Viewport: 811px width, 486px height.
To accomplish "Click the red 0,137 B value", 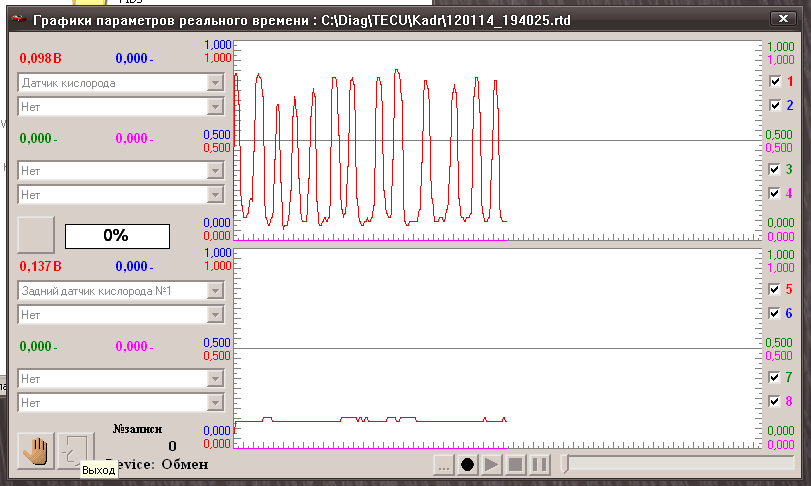I will click(x=40, y=266).
